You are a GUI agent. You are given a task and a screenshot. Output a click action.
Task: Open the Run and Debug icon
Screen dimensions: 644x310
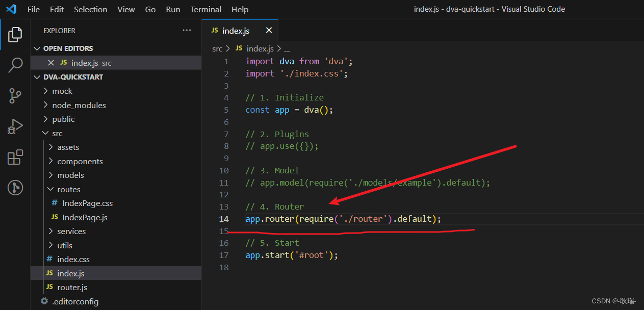[x=15, y=126]
